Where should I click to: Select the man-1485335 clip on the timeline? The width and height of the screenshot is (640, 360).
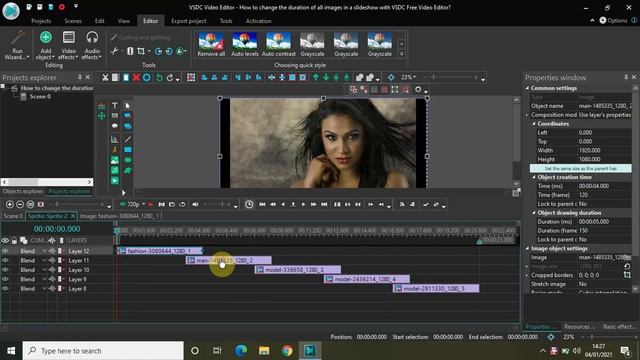(x=229, y=260)
